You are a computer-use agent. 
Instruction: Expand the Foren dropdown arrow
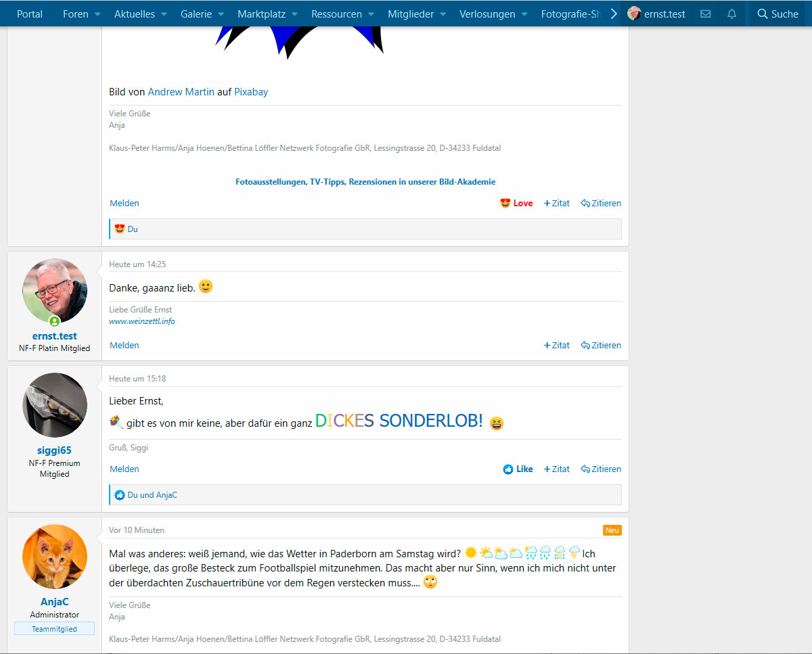point(97,14)
